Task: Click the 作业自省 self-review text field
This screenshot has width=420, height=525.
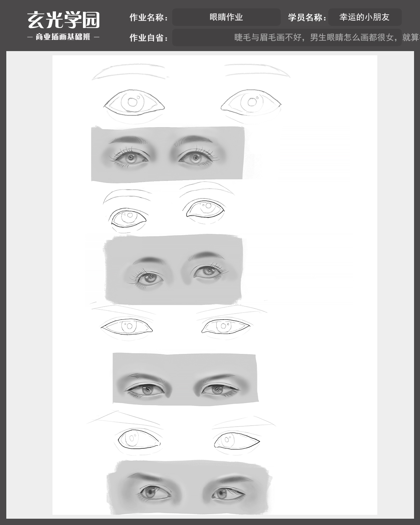Action: click(296, 37)
